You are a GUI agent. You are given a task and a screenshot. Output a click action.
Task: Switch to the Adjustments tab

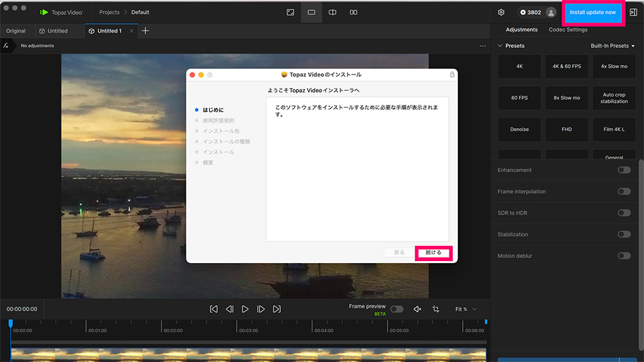(x=522, y=30)
